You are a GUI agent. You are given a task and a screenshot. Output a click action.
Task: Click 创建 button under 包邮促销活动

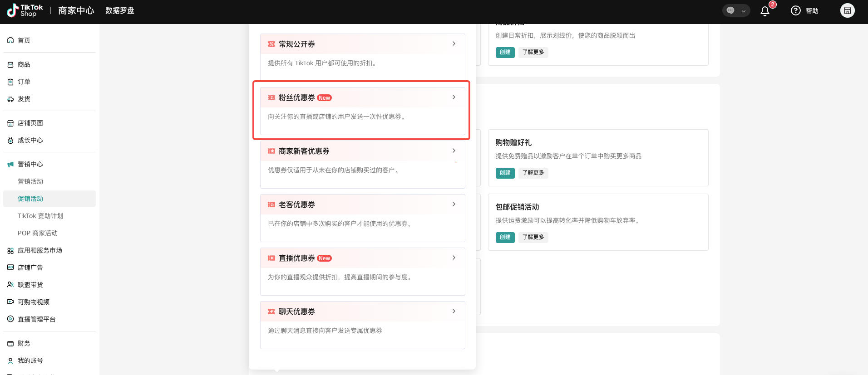505,237
